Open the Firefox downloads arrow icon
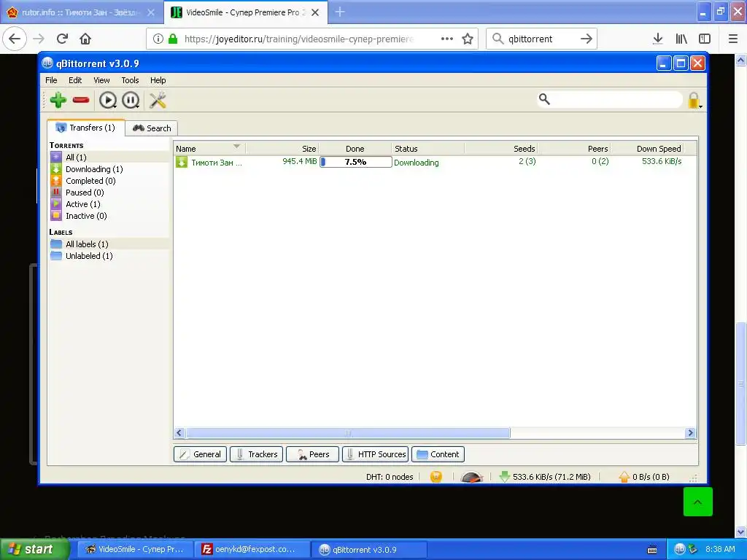747x560 pixels. 658,39
